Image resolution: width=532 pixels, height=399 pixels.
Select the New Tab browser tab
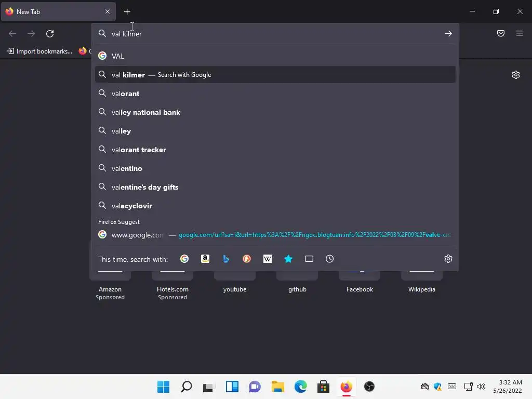58,11
